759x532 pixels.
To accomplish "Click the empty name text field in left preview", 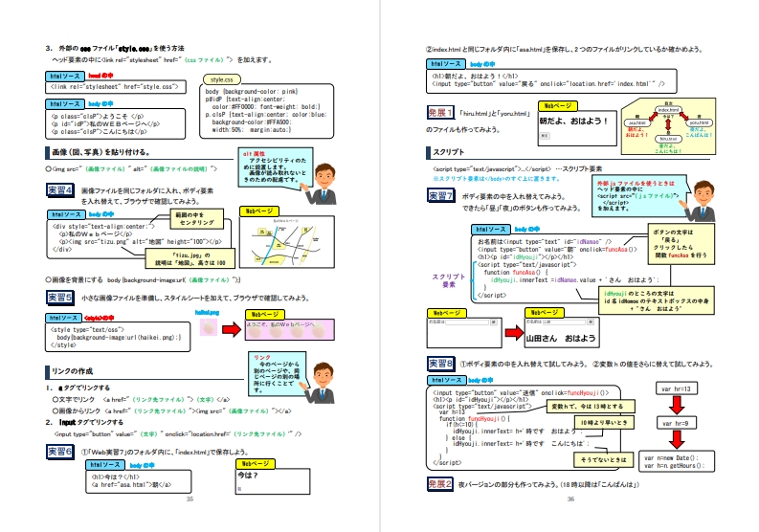I will (467, 321).
